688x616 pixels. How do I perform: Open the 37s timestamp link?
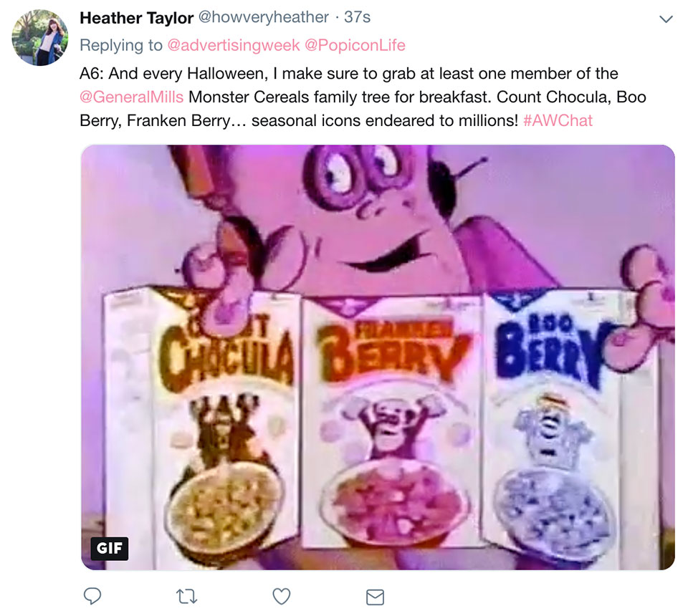click(x=358, y=17)
